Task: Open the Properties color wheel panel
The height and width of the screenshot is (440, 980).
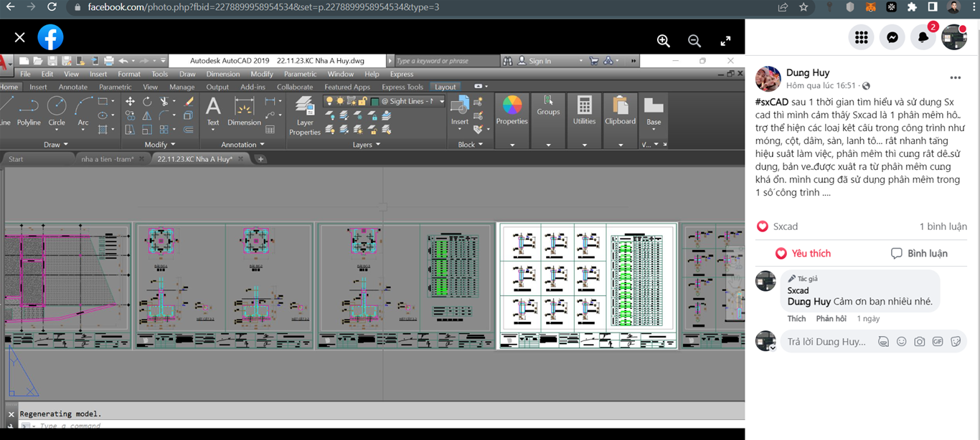Action: [512, 111]
